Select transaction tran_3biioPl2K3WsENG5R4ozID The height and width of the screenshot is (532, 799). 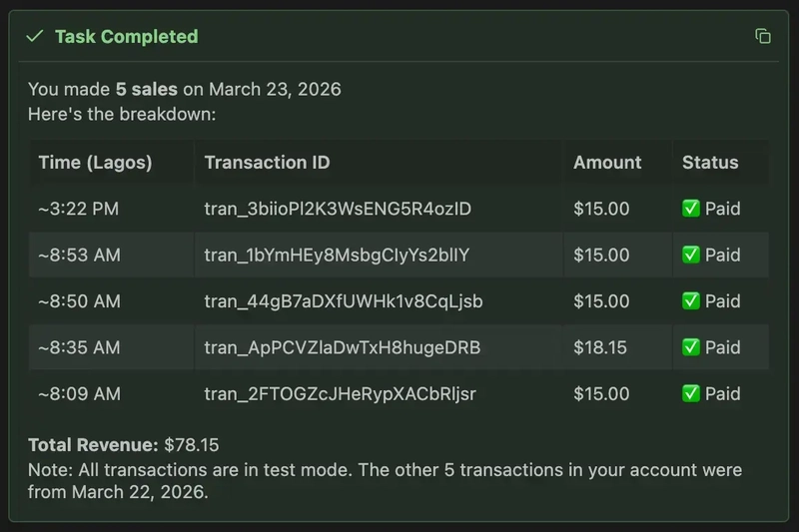click(338, 209)
